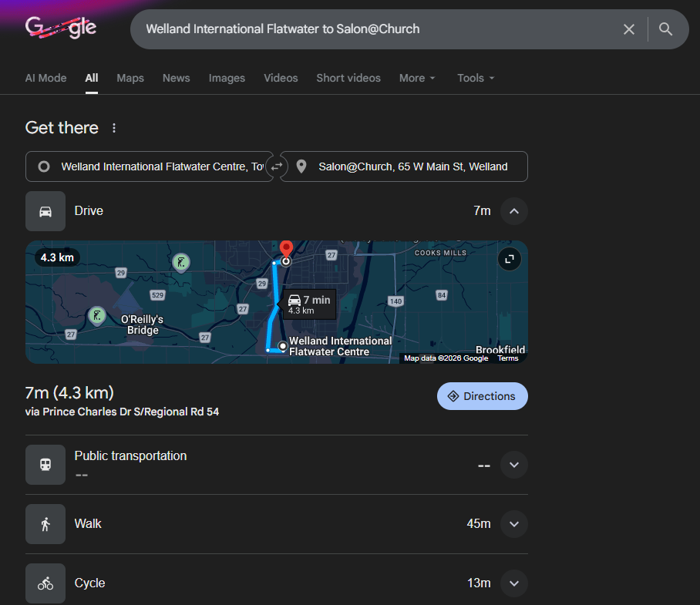Click the Drive car icon
Image resolution: width=700 pixels, height=605 pixels.
click(x=45, y=211)
